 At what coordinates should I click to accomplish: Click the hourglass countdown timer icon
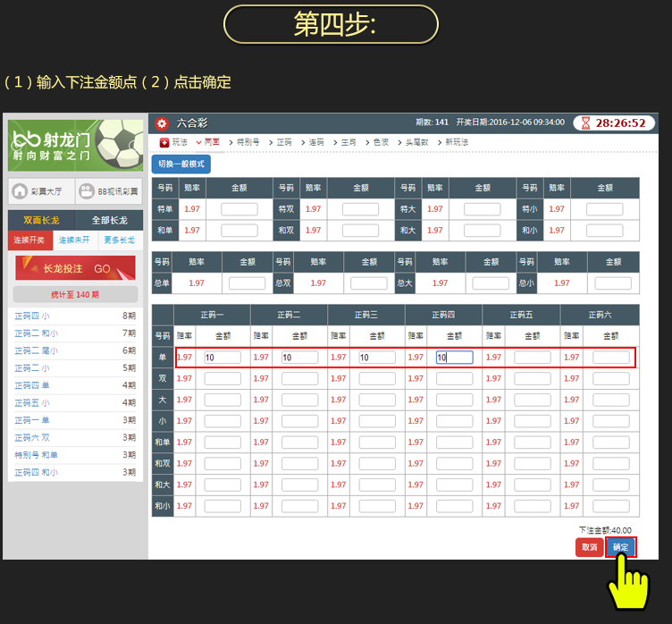pos(584,123)
